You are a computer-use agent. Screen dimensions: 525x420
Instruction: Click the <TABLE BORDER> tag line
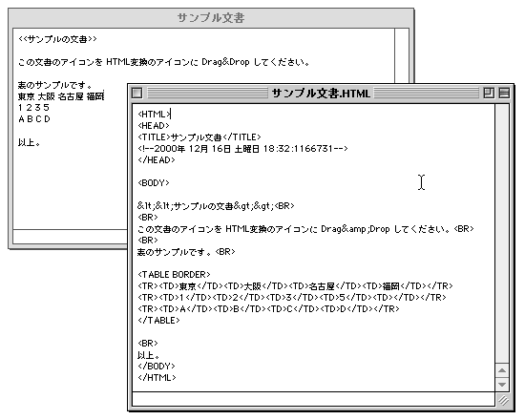coord(174,275)
